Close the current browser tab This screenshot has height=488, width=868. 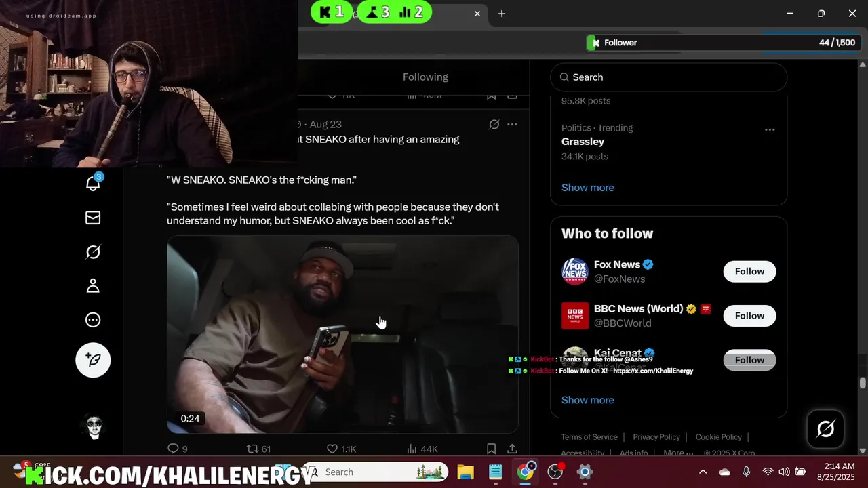tap(477, 14)
